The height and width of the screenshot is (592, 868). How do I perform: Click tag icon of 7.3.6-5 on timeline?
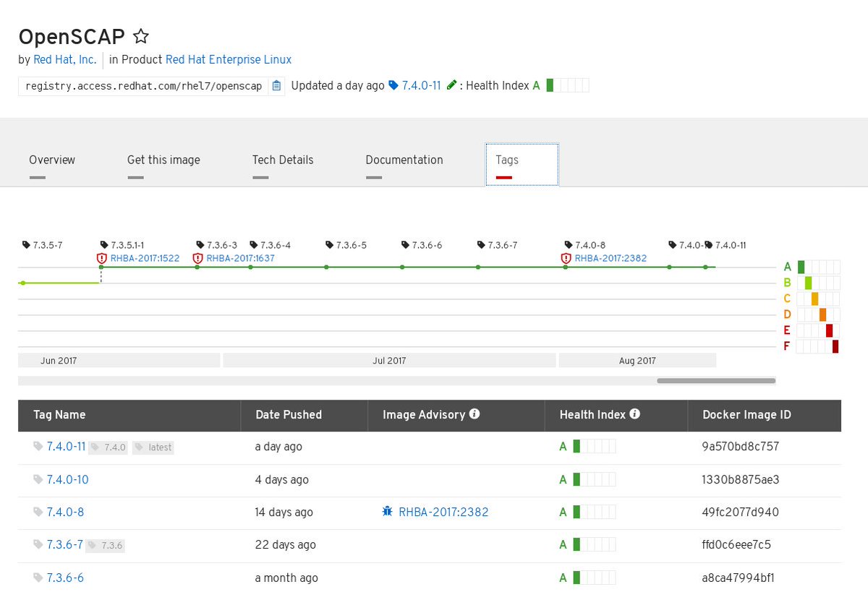click(330, 245)
